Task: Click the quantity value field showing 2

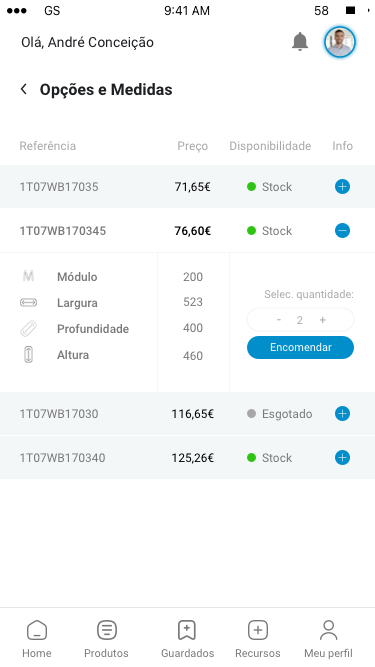Action: pos(300,320)
